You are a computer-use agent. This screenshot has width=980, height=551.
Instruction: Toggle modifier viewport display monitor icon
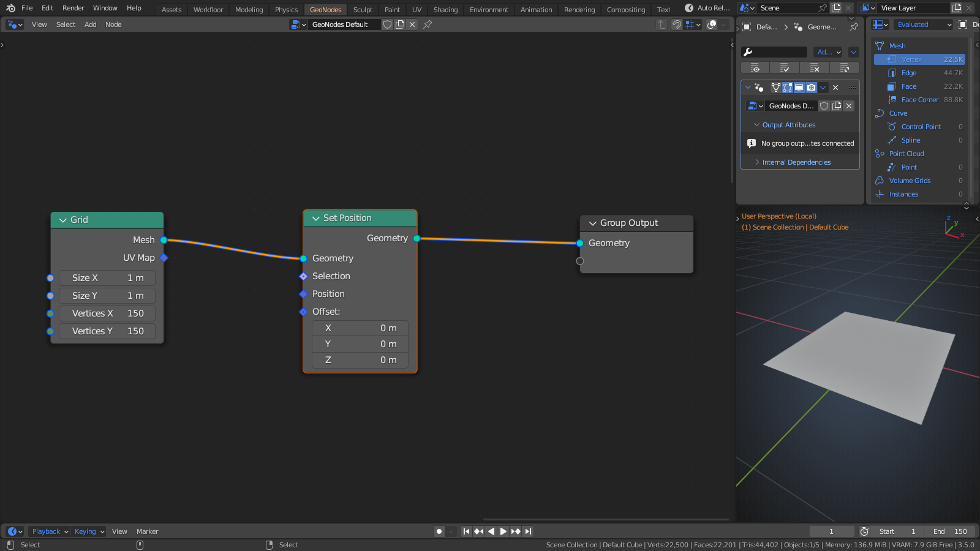point(799,88)
